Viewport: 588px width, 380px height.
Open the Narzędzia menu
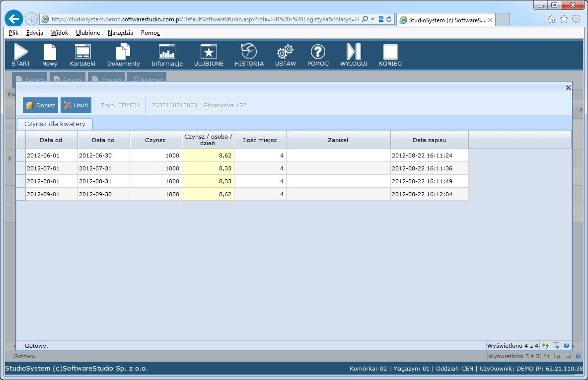[120, 33]
